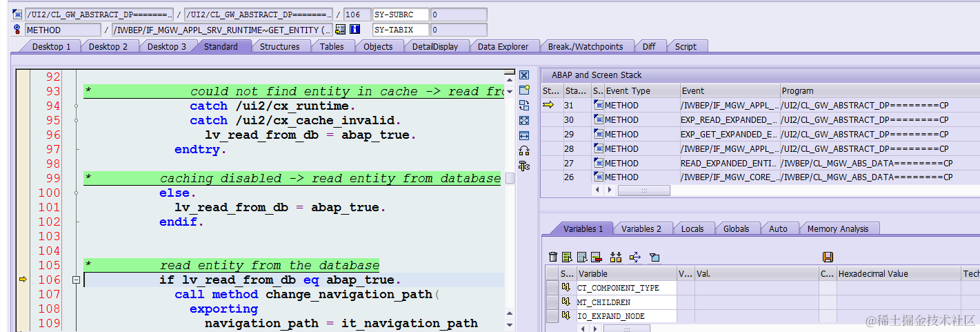Click the Event Type column header

pyautogui.click(x=641, y=90)
